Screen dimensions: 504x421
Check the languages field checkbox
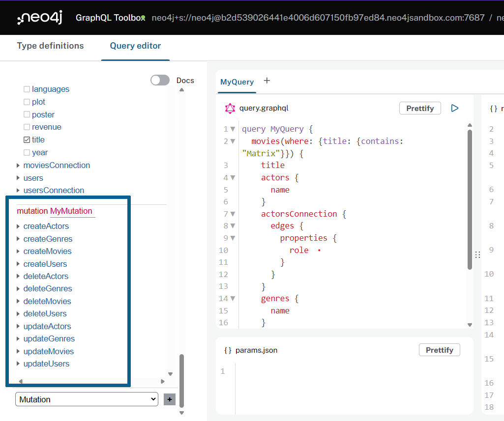27,89
